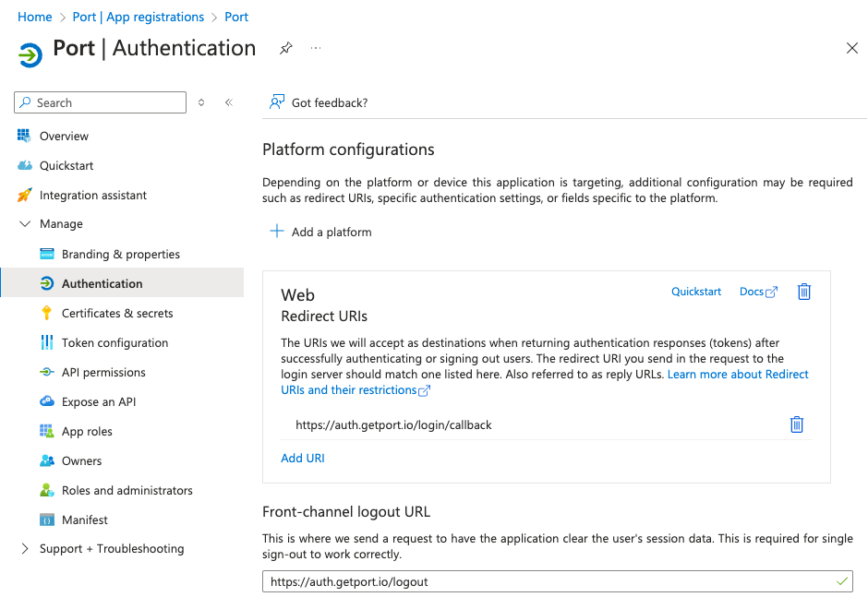The width and height of the screenshot is (868, 609).
Task: Collapse the sidebar navigation pane
Action: pos(229,102)
